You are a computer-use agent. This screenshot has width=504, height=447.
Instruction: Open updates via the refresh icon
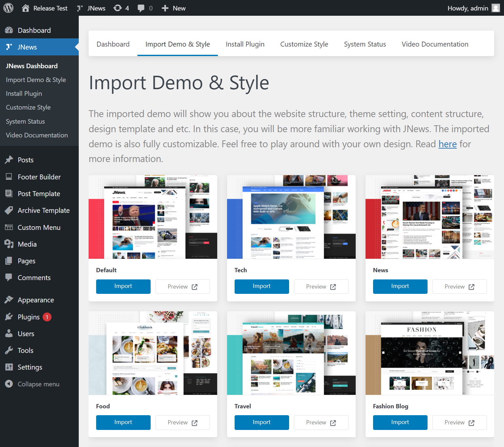tap(117, 8)
